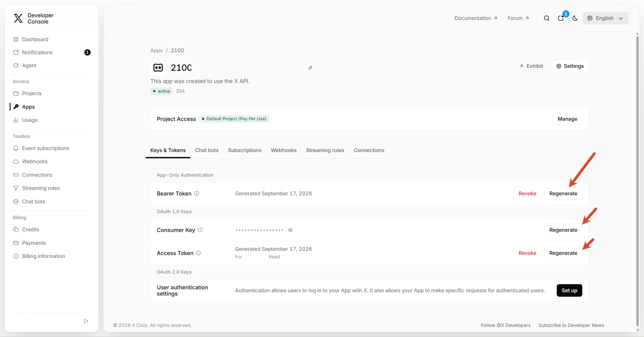Show info for Bearer Token
Image resolution: width=644 pixels, height=337 pixels.
[197, 193]
